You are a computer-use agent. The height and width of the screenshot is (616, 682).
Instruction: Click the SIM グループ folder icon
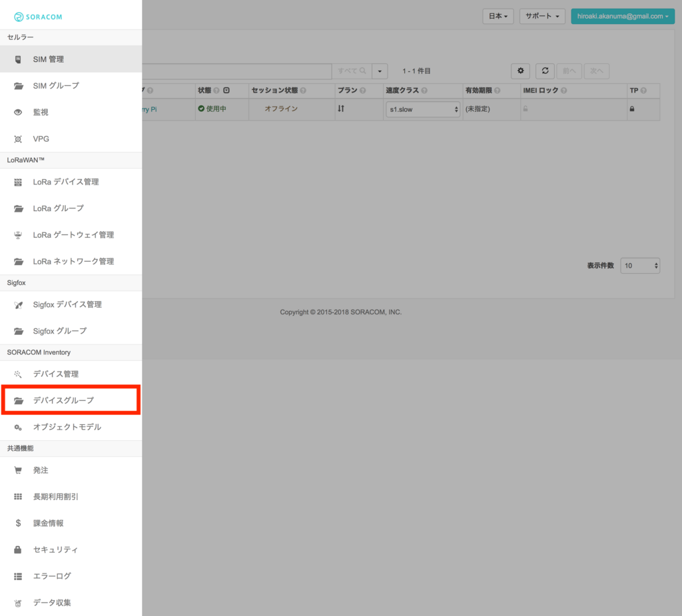(18, 86)
